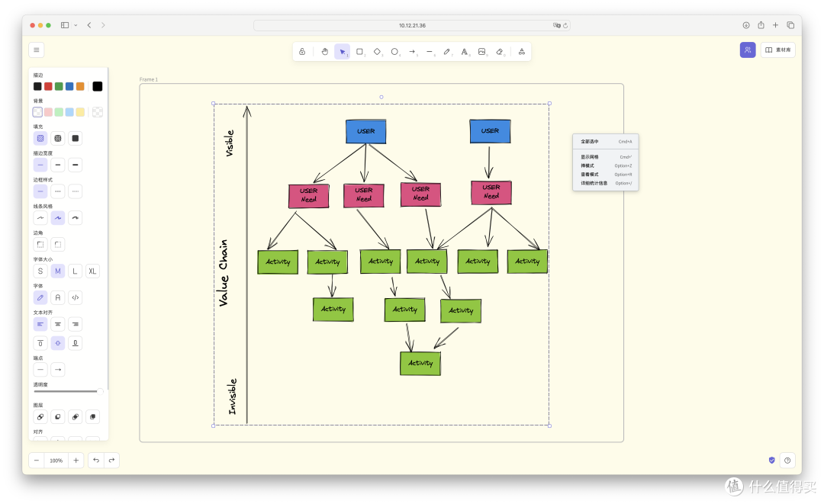
Task: Open the start arrowhead picker
Action: pos(40,370)
